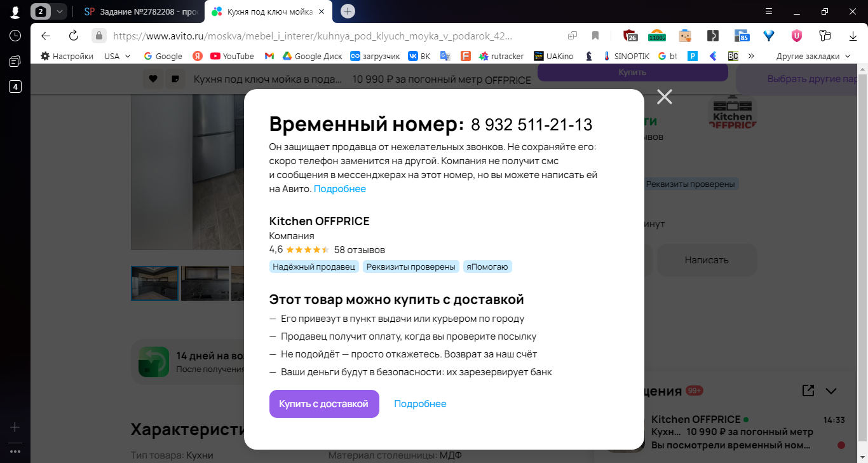
Task: Open the browser downloads arrow icon
Action: pyautogui.click(x=853, y=36)
